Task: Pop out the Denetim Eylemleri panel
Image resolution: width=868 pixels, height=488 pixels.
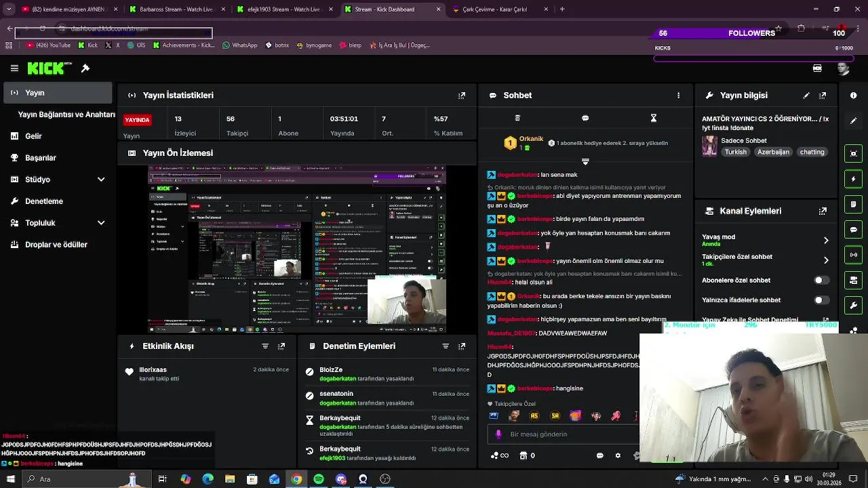Action: point(462,346)
